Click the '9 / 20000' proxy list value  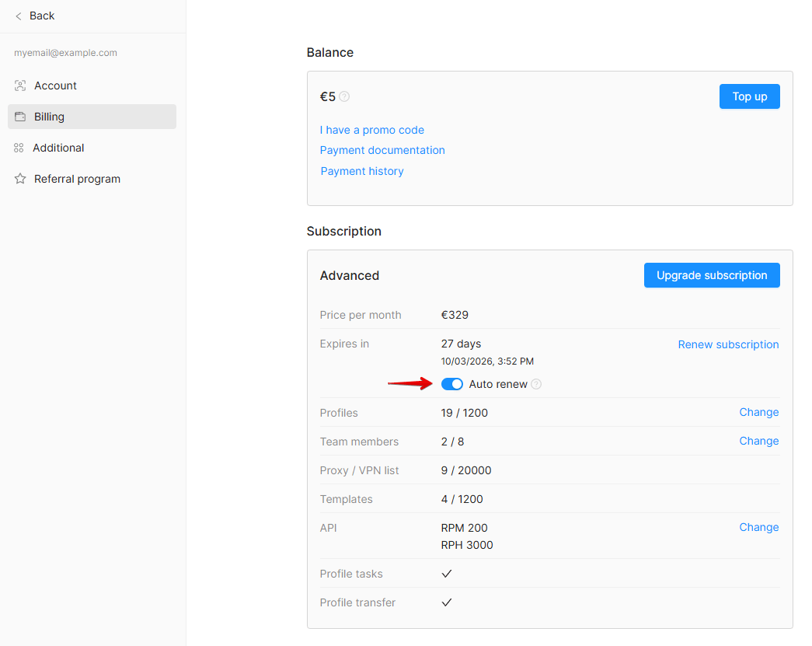click(x=466, y=470)
